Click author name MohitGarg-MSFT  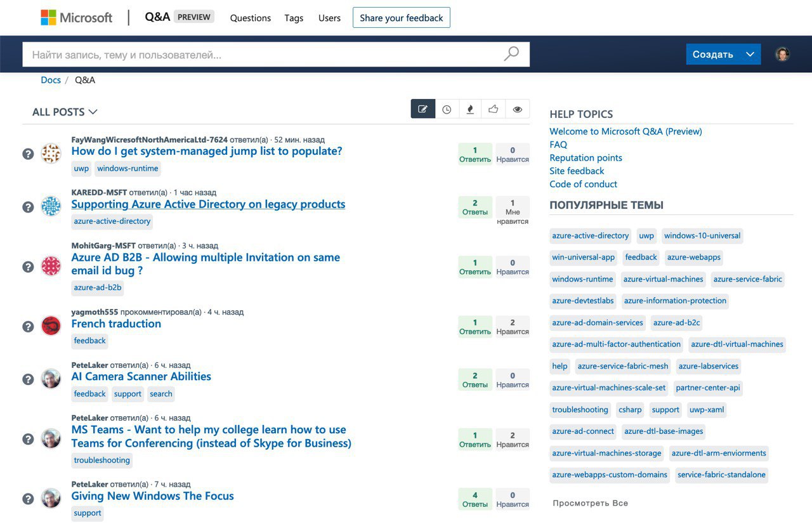click(103, 246)
